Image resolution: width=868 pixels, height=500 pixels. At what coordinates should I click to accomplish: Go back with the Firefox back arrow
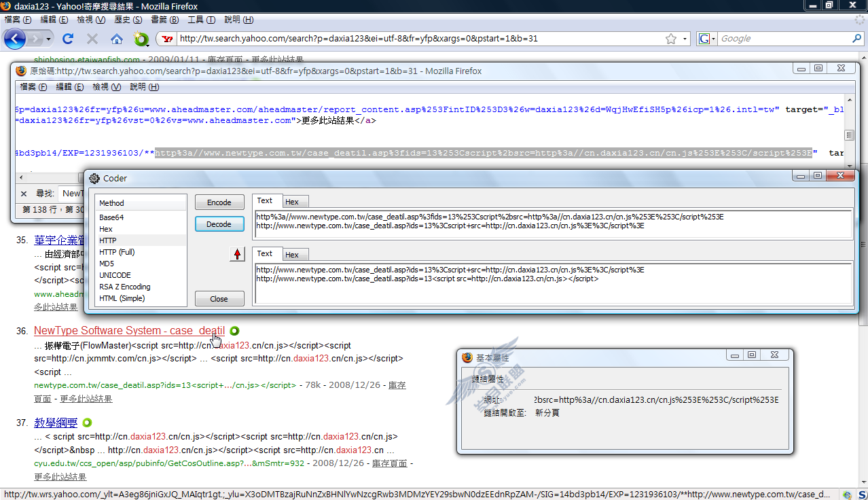(15, 39)
